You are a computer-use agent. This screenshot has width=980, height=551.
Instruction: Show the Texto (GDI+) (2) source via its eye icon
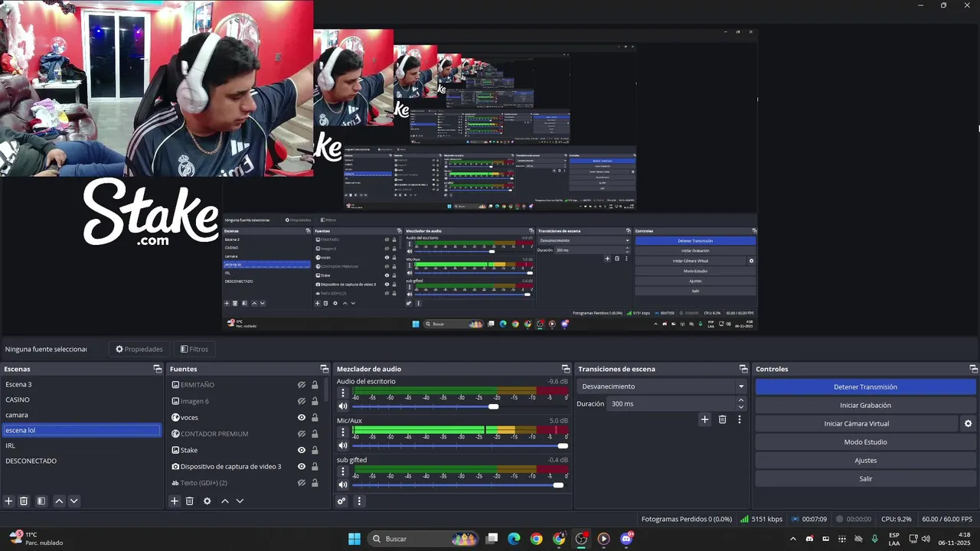pyautogui.click(x=302, y=483)
